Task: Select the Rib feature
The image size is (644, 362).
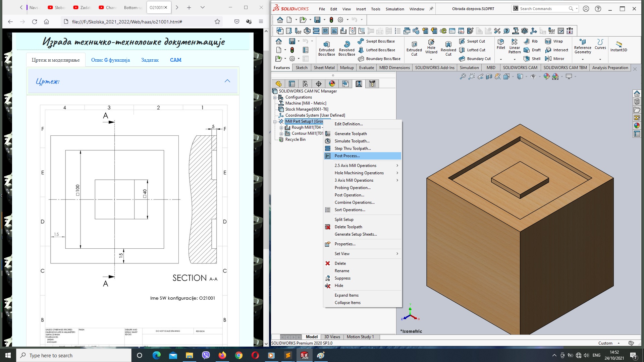Action: point(531,41)
